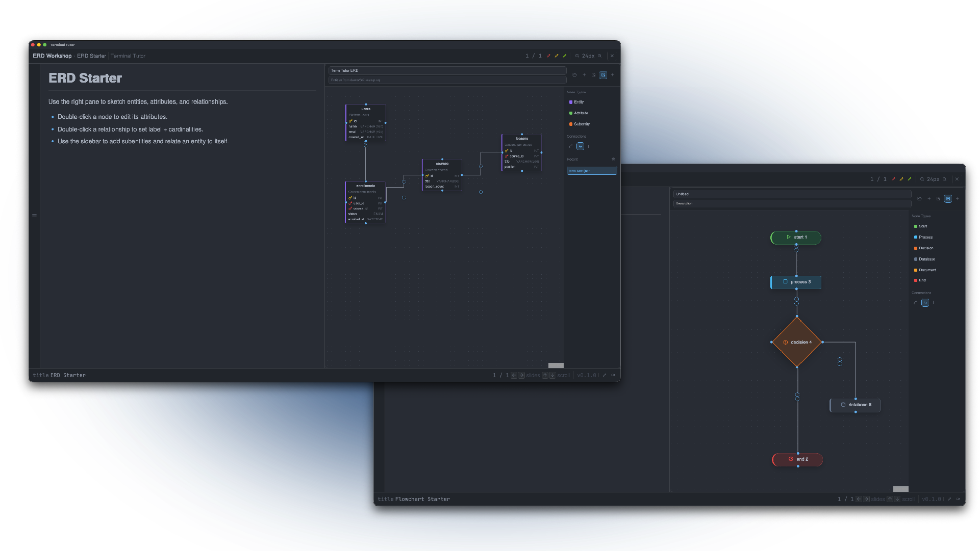980x551 pixels.
Task: Click first plus icon in ERD diagram toolbar
Action: click(x=584, y=75)
